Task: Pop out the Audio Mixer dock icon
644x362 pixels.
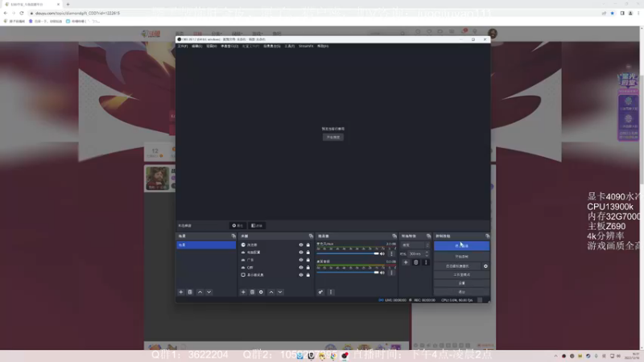Action: tap(394, 236)
